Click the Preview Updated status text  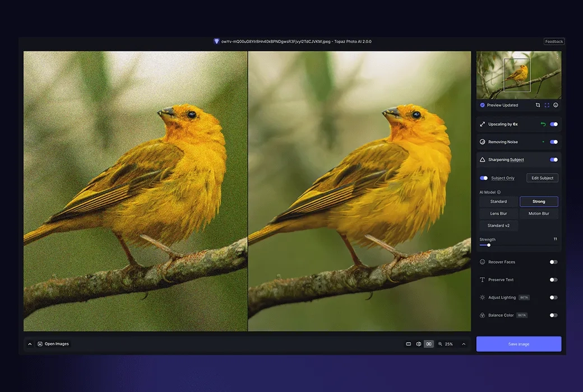pyautogui.click(x=502, y=105)
